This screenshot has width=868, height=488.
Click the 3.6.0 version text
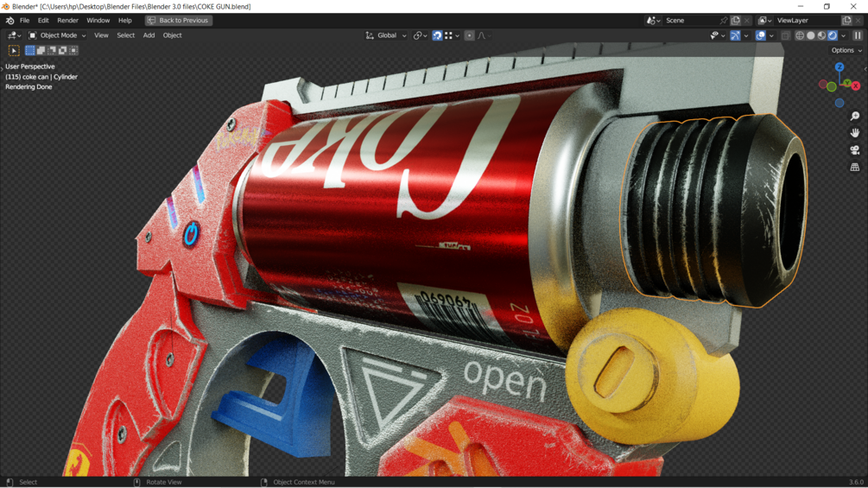[856, 483]
